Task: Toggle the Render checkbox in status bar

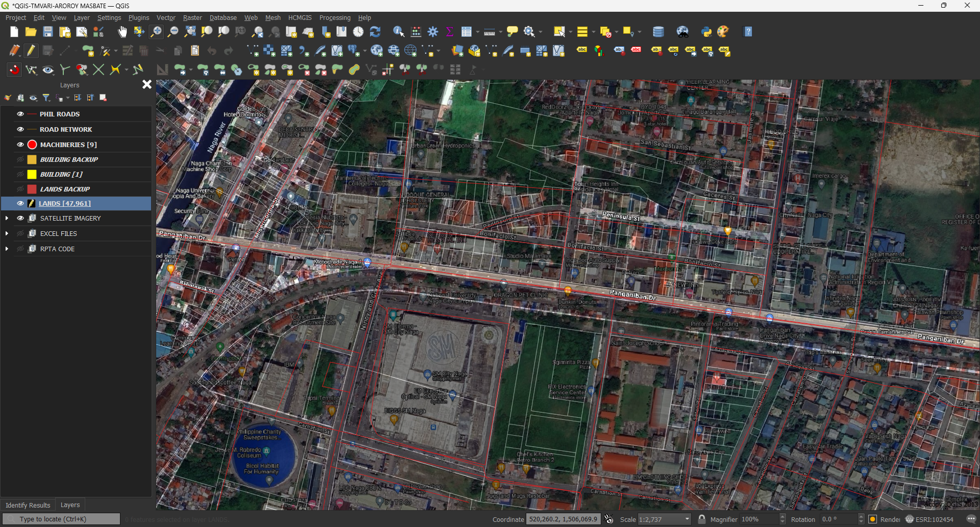Action: coord(873,519)
